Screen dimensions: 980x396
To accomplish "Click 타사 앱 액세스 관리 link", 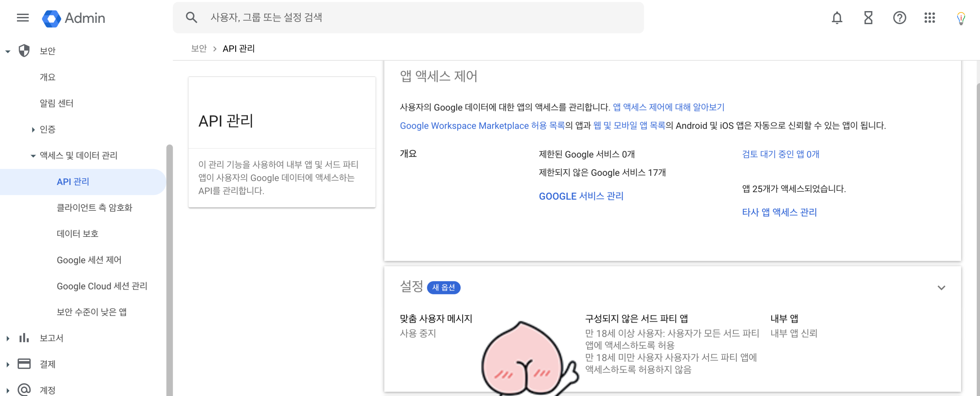I will [x=779, y=212].
